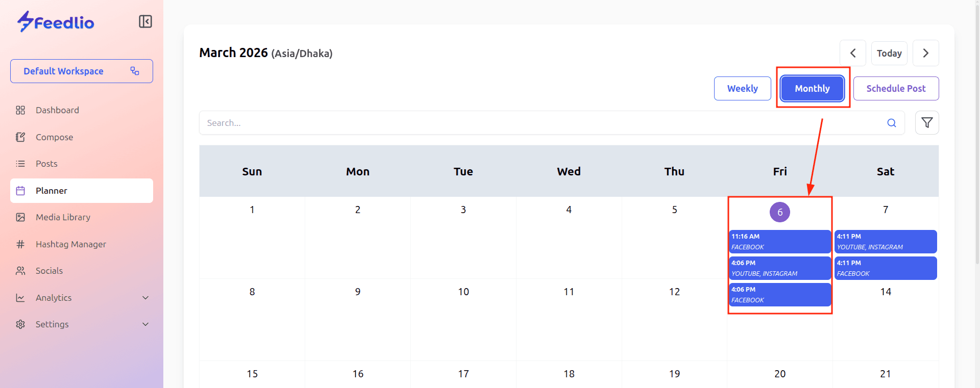Image resolution: width=980 pixels, height=388 pixels.
Task: Go to previous month arrow
Action: pos(852,53)
